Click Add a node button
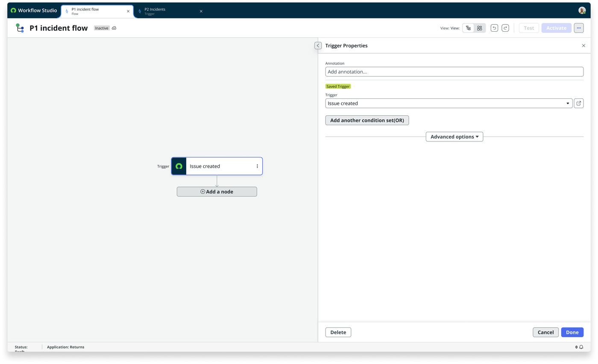Viewport: 598px width, 364px height. click(217, 192)
